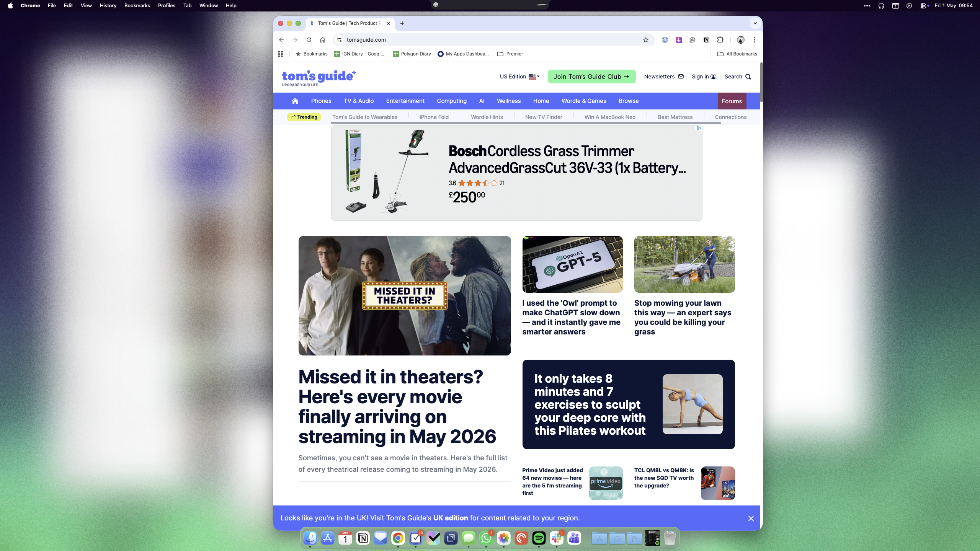Go to site home via house icon

[x=295, y=101]
